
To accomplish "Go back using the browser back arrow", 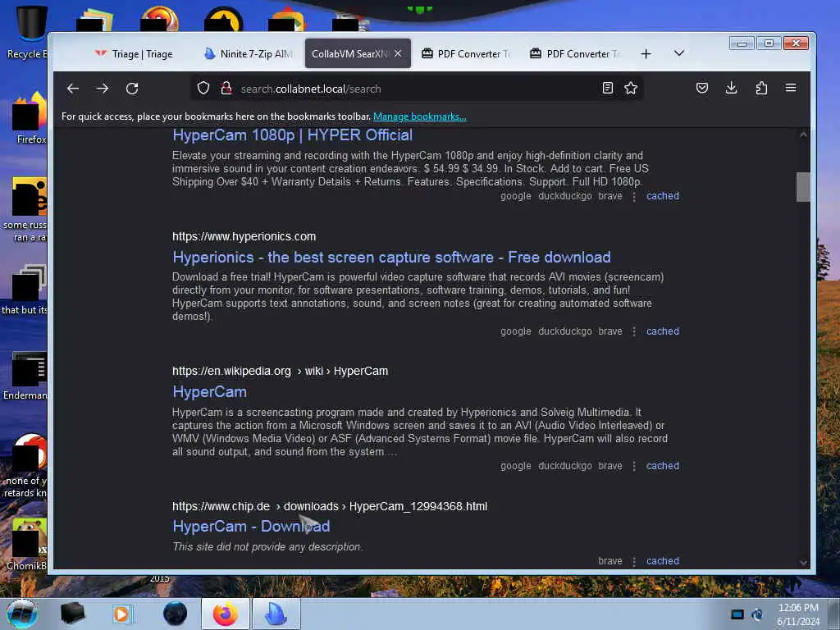I will [73, 89].
